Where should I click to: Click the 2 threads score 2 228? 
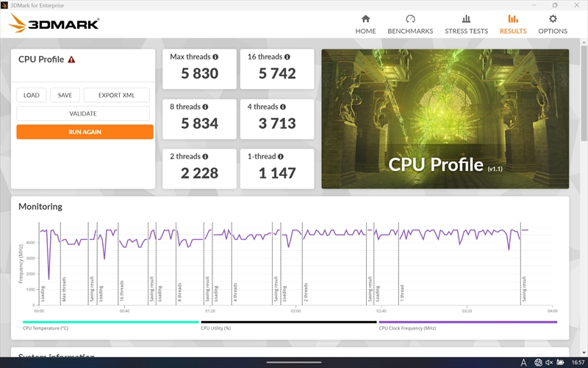pyautogui.click(x=199, y=173)
